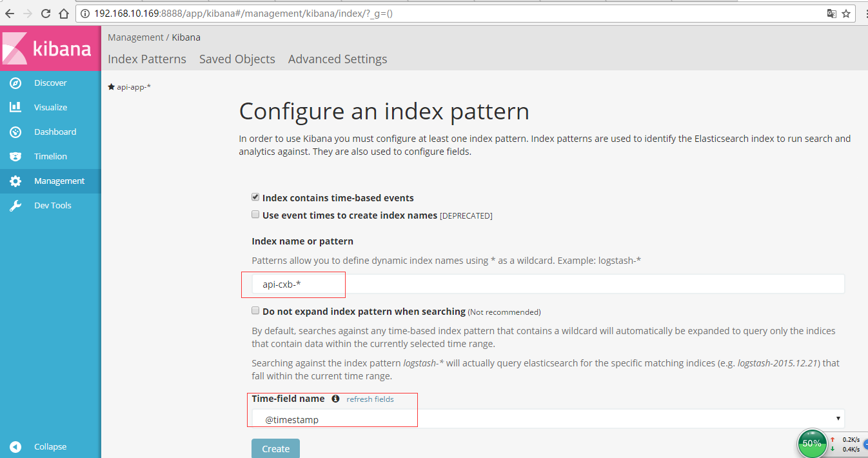Click the index name or pattern input field
Image resolution: width=868 pixels, height=458 pixels.
548,284
